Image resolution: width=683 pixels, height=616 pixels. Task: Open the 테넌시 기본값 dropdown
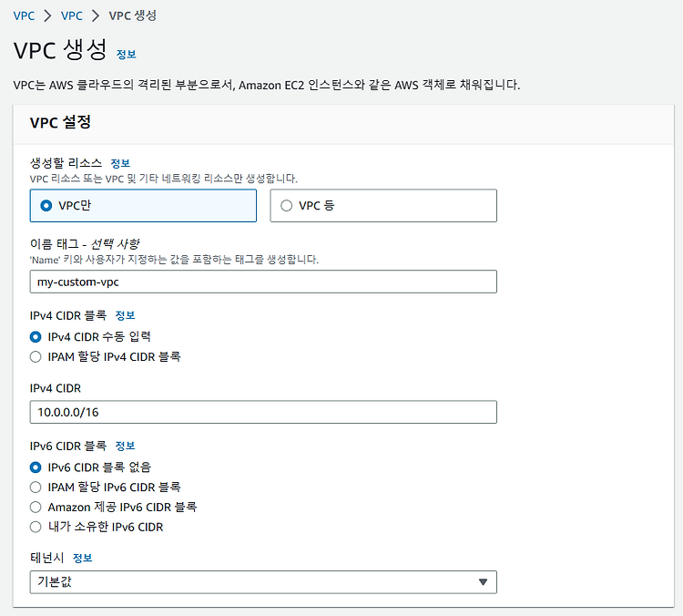pos(263,582)
